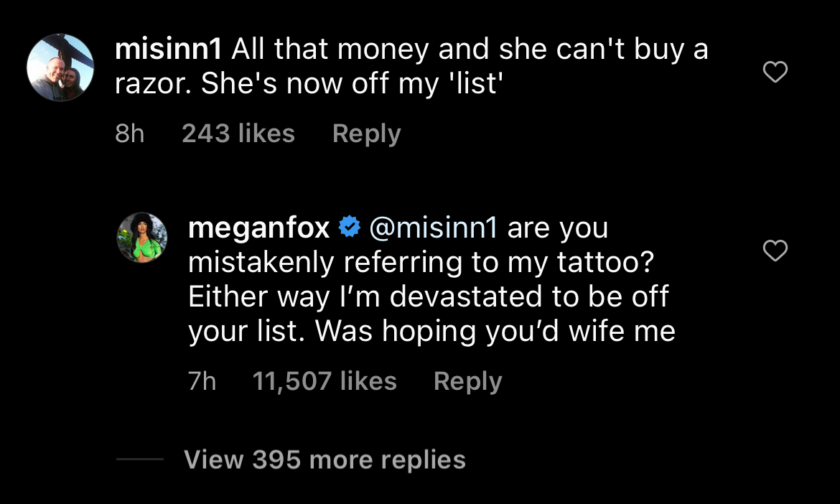Click the blue verified badge next to meganfox
The width and height of the screenshot is (840, 504).
[x=349, y=228]
